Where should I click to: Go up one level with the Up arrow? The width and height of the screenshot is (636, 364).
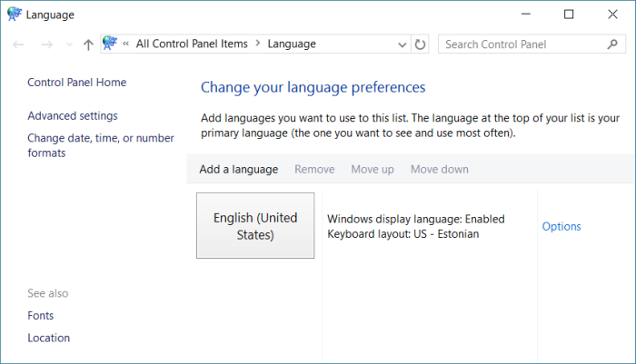88,44
